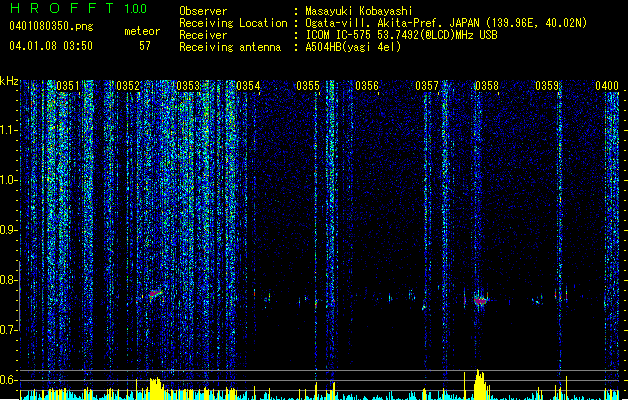This screenshot has width=629, height=400.
Task: Select the antenna value A504HB(yagi 4el)
Action: pyautogui.click(x=353, y=47)
